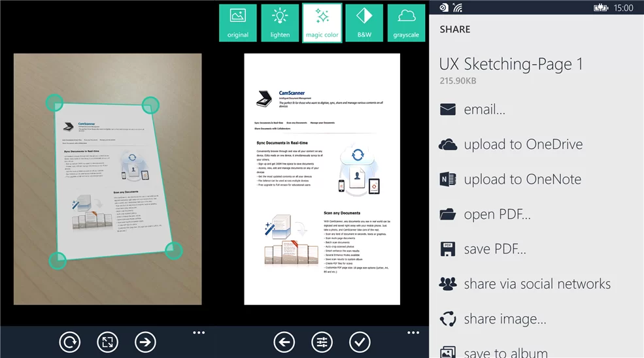
Task: Click the OneNote icon
Action: [448, 180]
